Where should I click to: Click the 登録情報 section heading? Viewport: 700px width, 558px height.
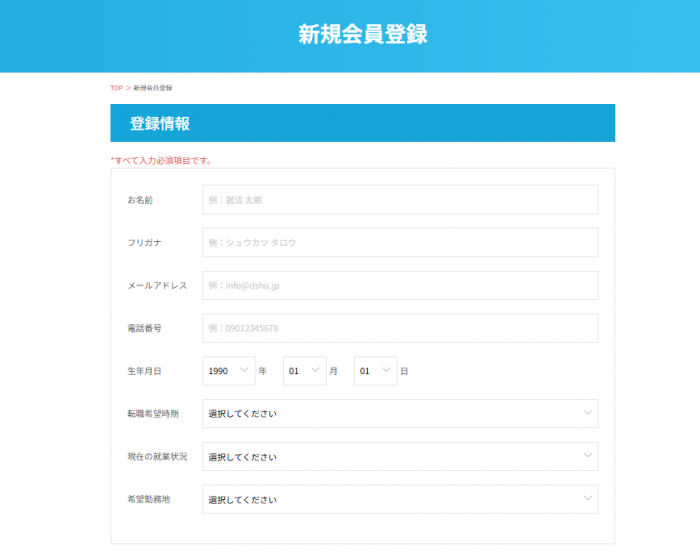160,124
